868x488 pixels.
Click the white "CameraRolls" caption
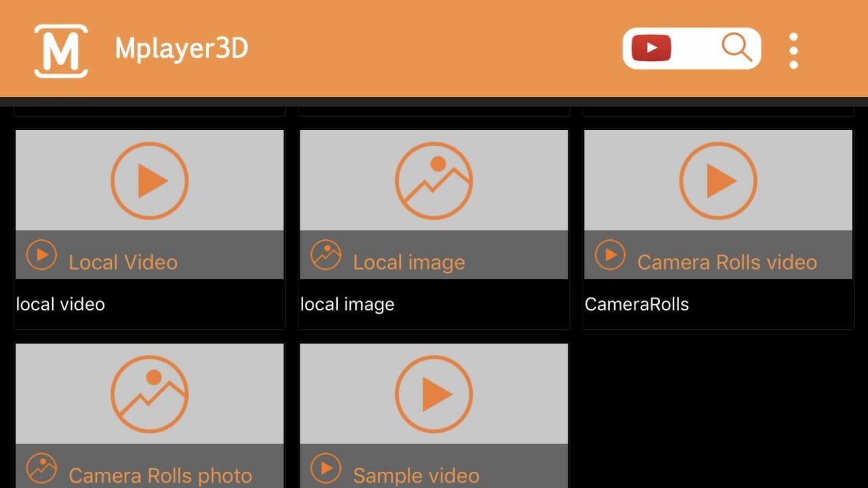click(637, 304)
